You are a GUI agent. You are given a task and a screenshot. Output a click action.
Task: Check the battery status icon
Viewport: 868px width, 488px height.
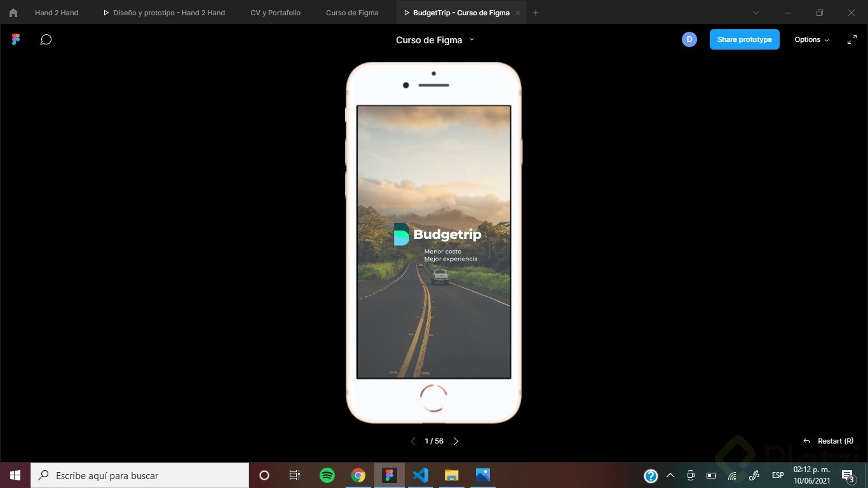coord(711,475)
